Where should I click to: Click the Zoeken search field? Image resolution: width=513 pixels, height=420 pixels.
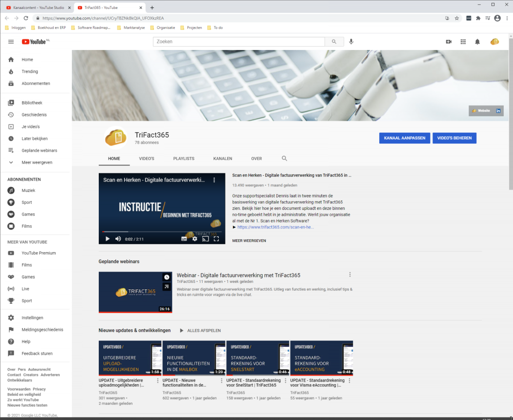coord(239,41)
